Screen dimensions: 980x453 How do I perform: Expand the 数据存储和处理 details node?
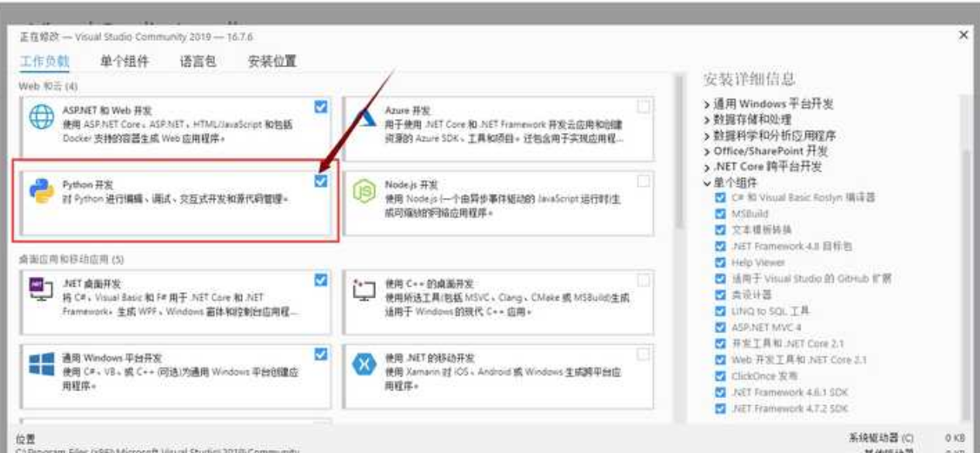[x=706, y=120]
